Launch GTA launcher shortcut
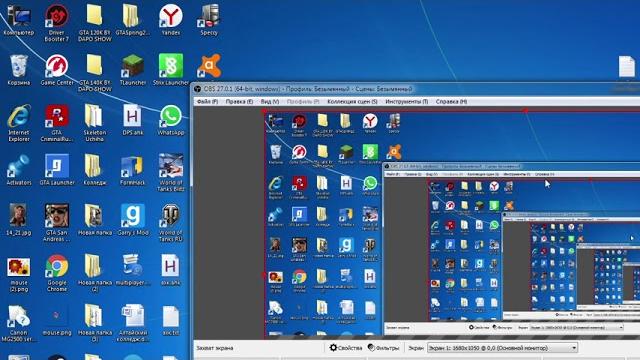 57,170
